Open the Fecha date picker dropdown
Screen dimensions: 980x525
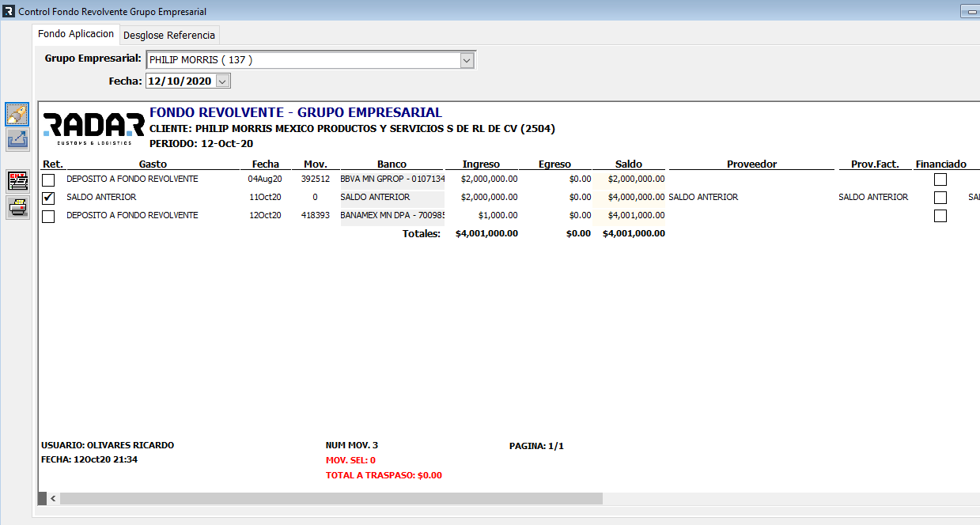(222, 81)
